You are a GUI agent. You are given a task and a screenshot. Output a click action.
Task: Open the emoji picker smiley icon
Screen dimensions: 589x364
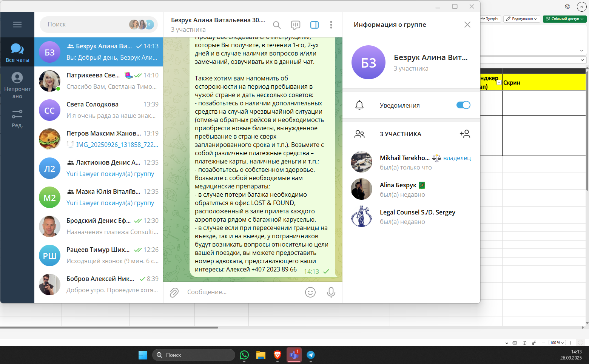tap(310, 292)
